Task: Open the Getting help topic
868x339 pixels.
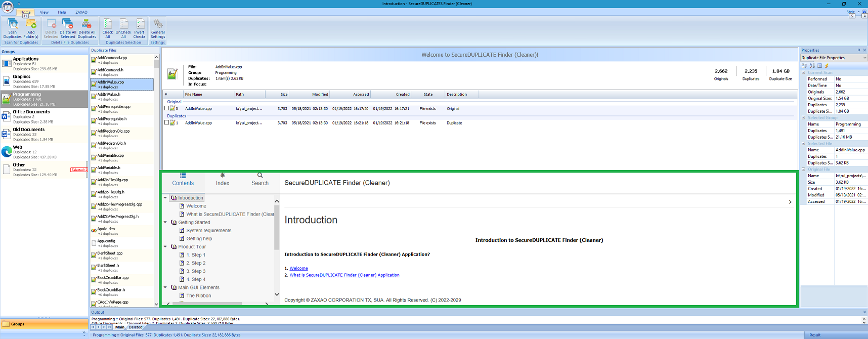Action: pos(199,239)
